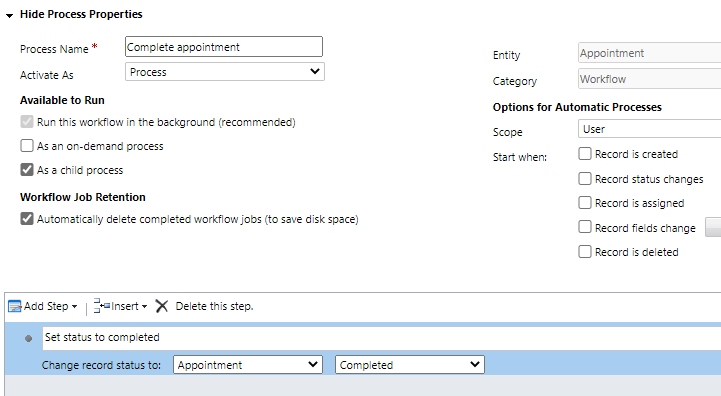Click button next to Record fields change
The image size is (721, 396).
click(x=713, y=228)
